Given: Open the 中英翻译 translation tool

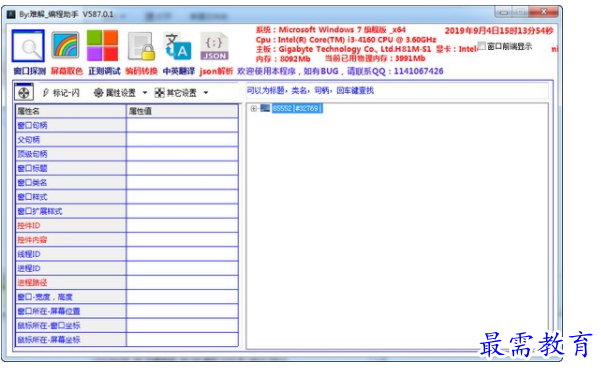Looking at the screenshot, I should click(x=177, y=46).
